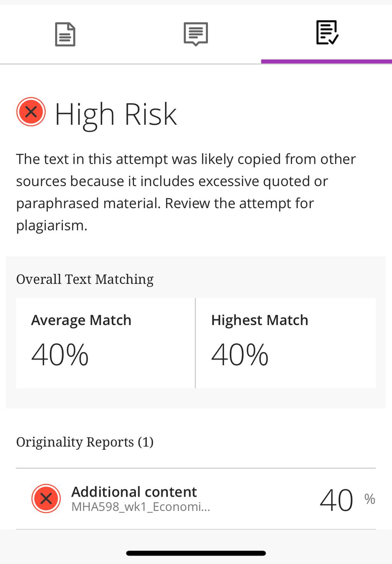Click the percent symbol beside 40

(x=369, y=499)
